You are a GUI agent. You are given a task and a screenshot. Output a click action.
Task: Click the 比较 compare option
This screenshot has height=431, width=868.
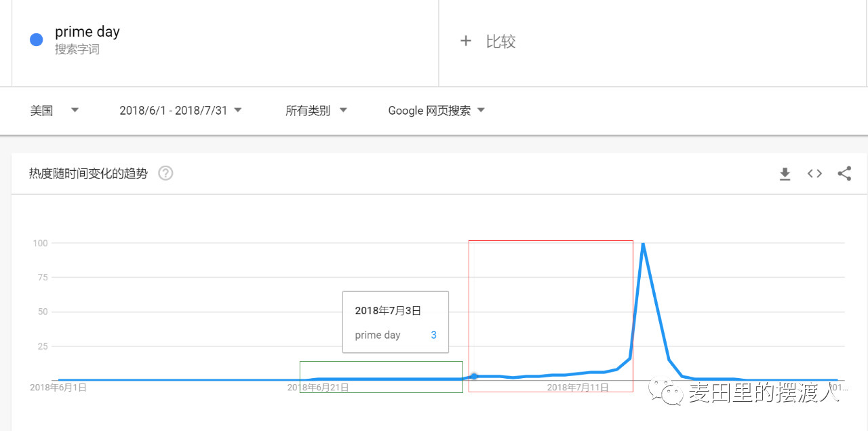tap(502, 41)
